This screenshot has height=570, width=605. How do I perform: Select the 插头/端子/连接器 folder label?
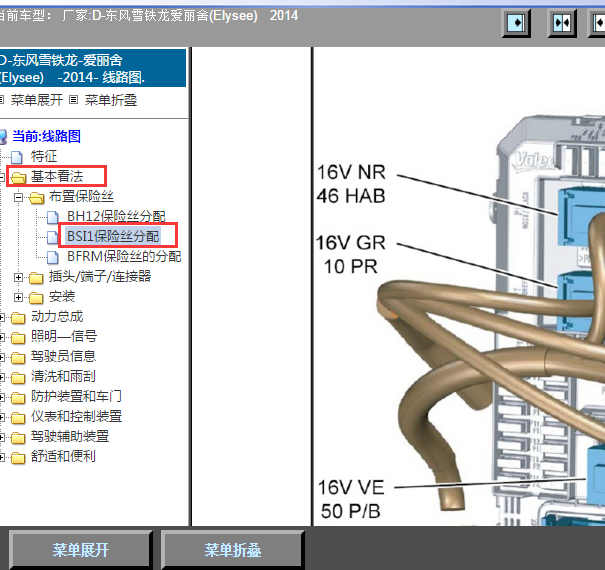click(x=100, y=276)
